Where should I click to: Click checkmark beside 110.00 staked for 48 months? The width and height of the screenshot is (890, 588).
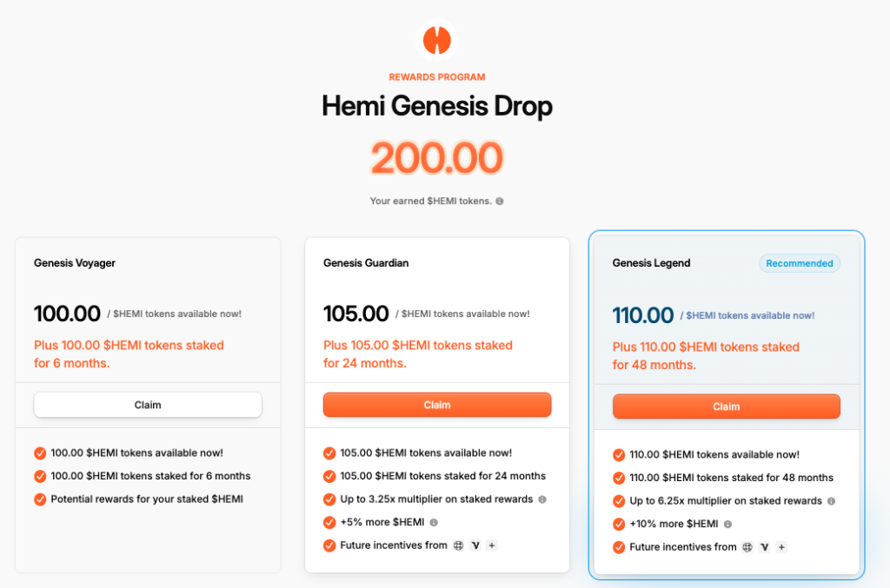pos(619,478)
